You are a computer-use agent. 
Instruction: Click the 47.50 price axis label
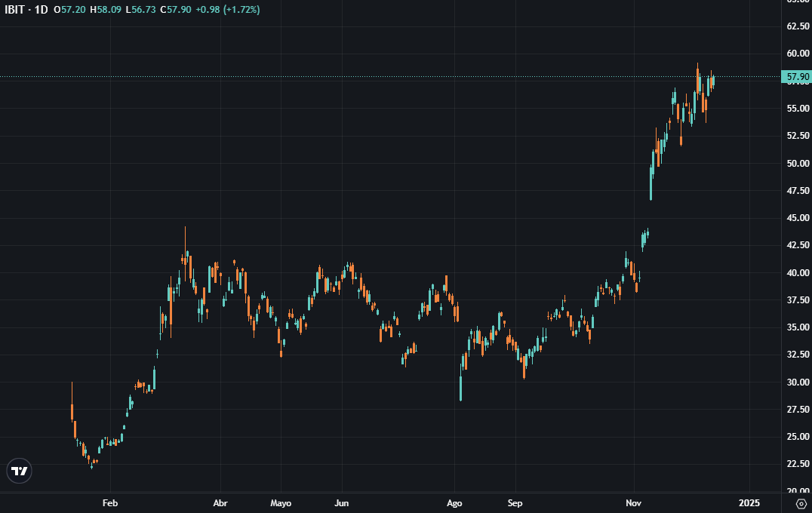[x=798, y=191]
